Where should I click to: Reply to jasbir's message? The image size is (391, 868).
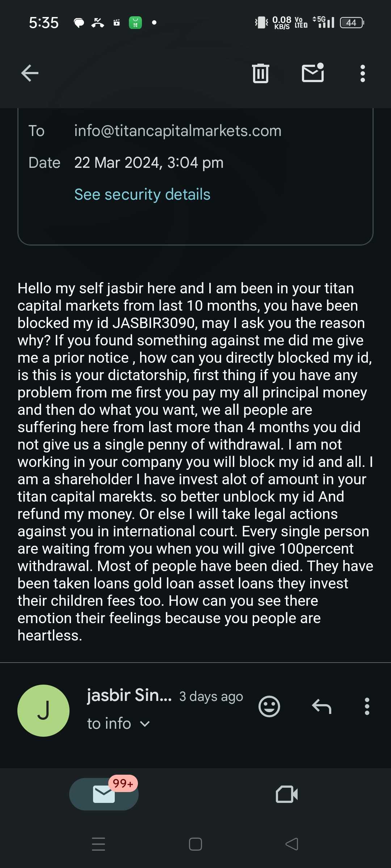pos(321,706)
